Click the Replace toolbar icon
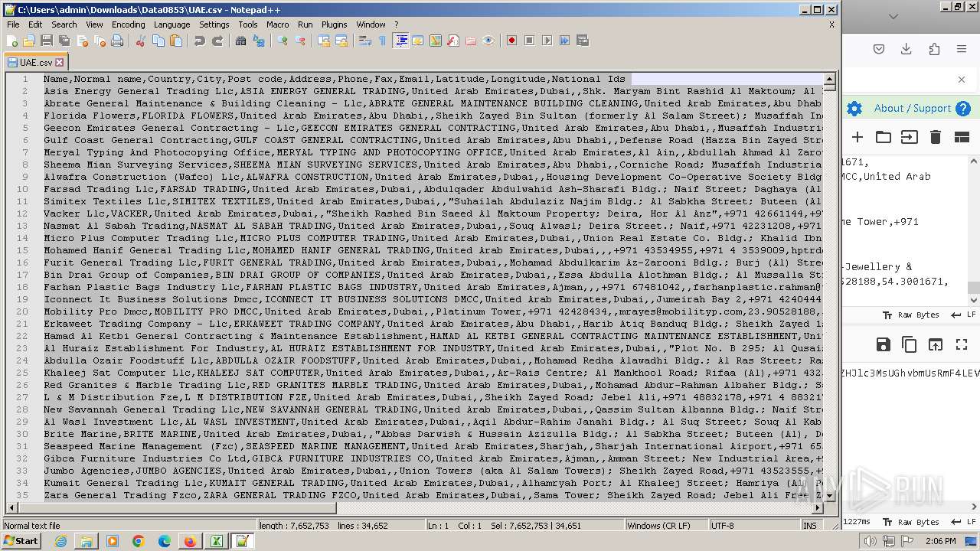Image resolution: width=980 pixels, height=551 pixels. pos(259,41)
